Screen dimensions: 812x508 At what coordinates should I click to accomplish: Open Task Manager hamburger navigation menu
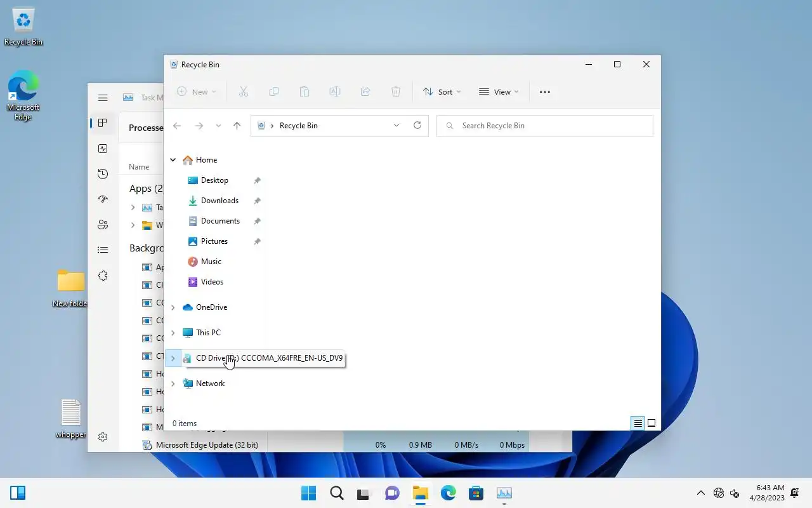103,98
